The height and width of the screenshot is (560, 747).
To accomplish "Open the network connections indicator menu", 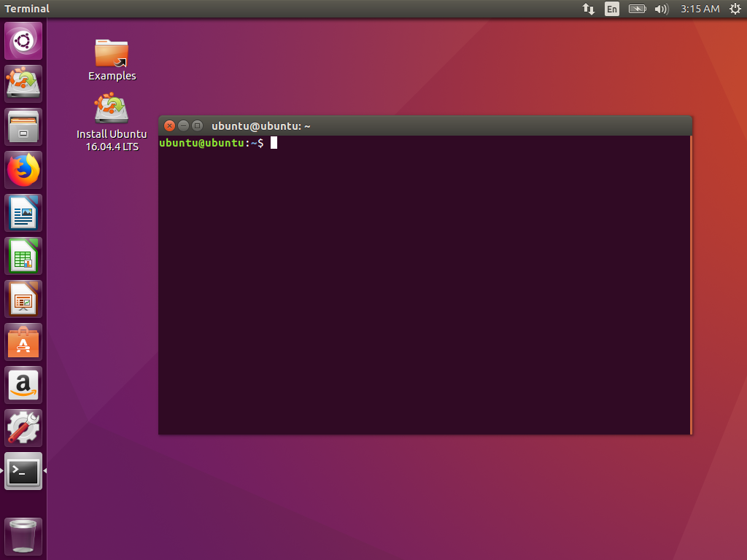I will [588, 9].
